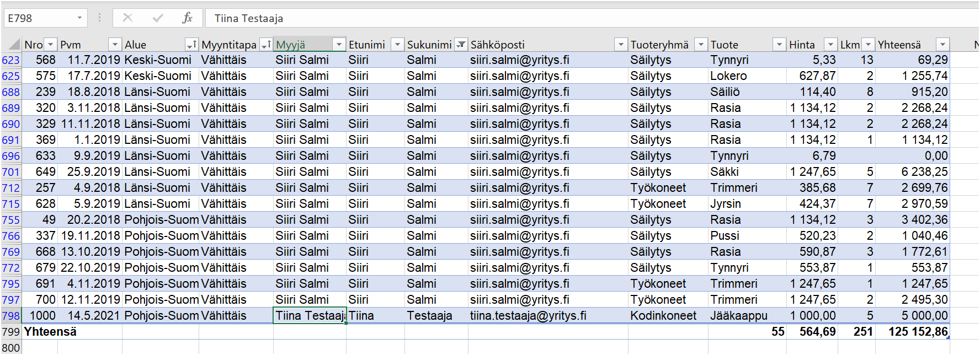The image size is (980, 355).
Task: Open the Insert Function fx icon
Action: (x=187, y=18)
